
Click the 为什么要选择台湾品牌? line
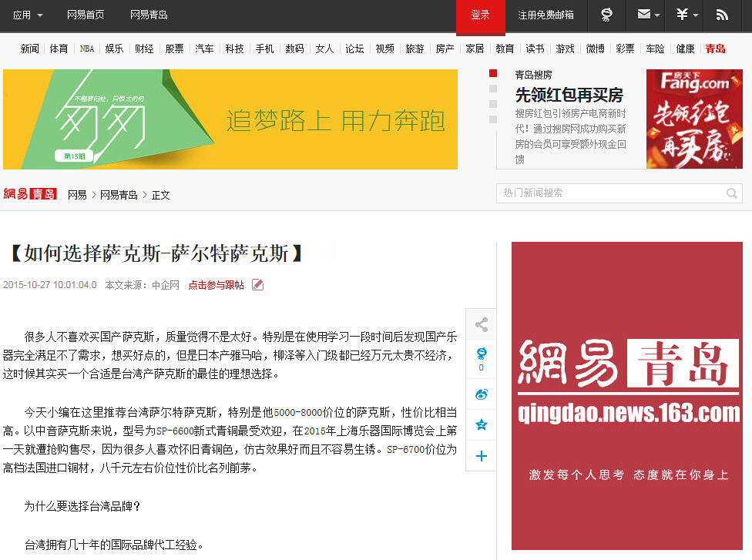pyautogui.click(x=82, y=506)
